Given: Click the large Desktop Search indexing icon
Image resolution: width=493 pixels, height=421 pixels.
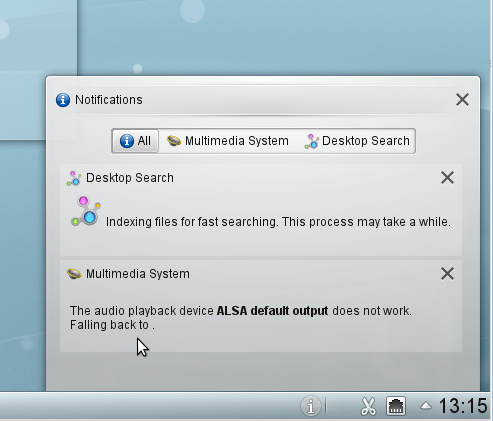Looking at the screenshot, I should 86,211.
